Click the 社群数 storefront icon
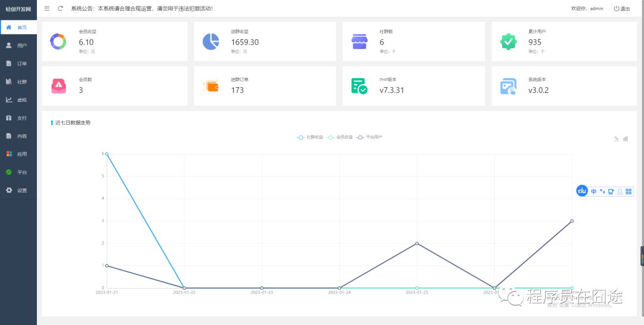The width and height of the screenshot is (644, 325). click(x=360, y=42)
